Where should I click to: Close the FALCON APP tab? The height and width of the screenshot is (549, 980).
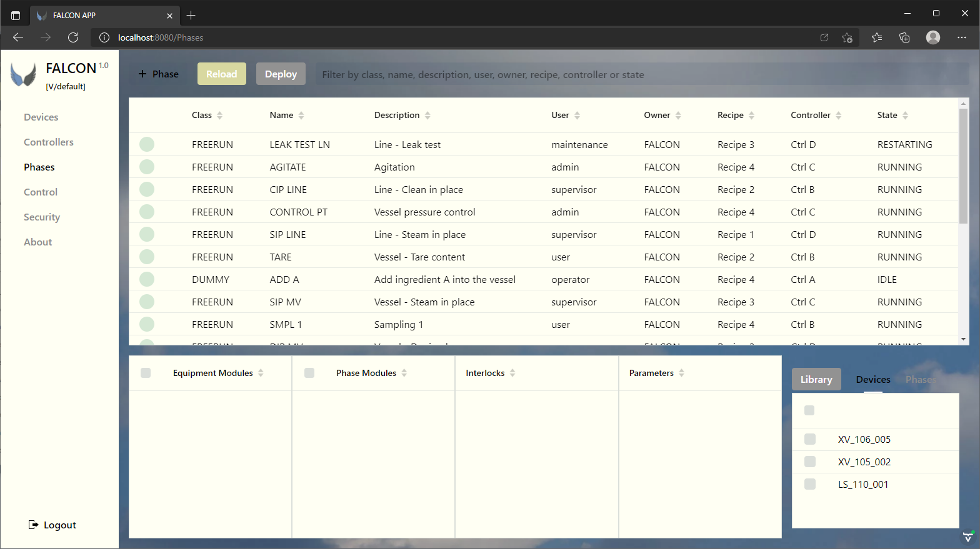click(169, 16)
